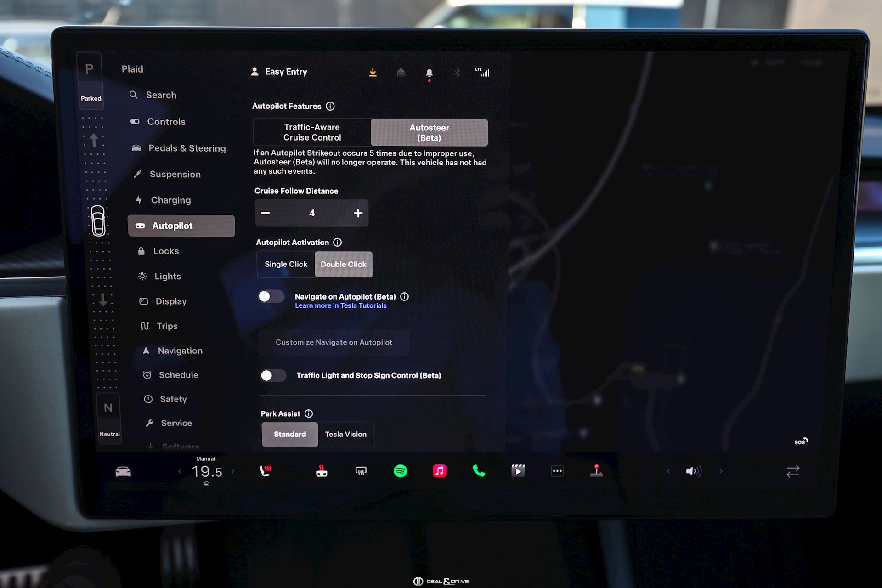Tap the swap display arrows icon
This screenshot has height=588, width=882.
(793, 472)
